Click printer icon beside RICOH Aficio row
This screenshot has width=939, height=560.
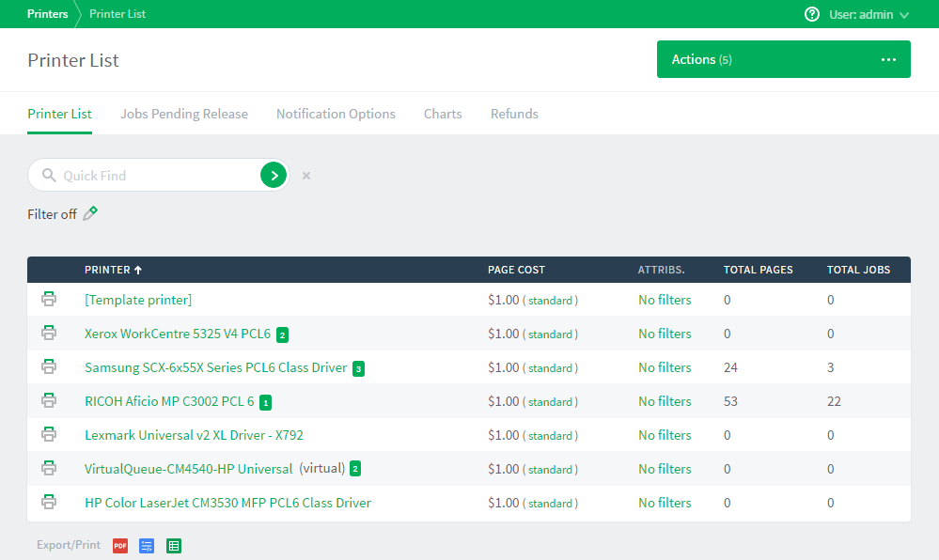(49, 401)
